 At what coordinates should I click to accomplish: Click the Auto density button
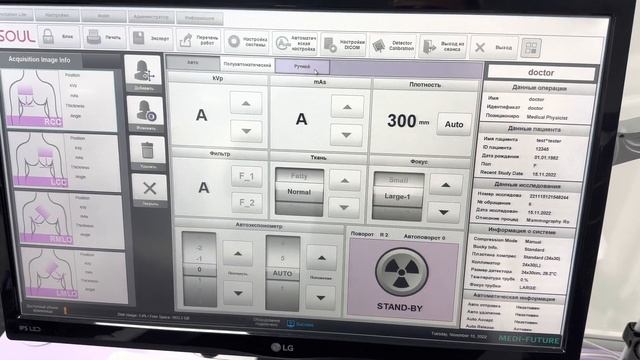454,124
